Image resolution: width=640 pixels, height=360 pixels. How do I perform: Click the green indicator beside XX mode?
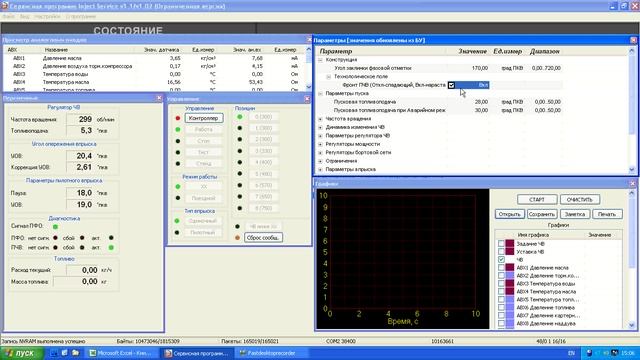coord(178,187)
